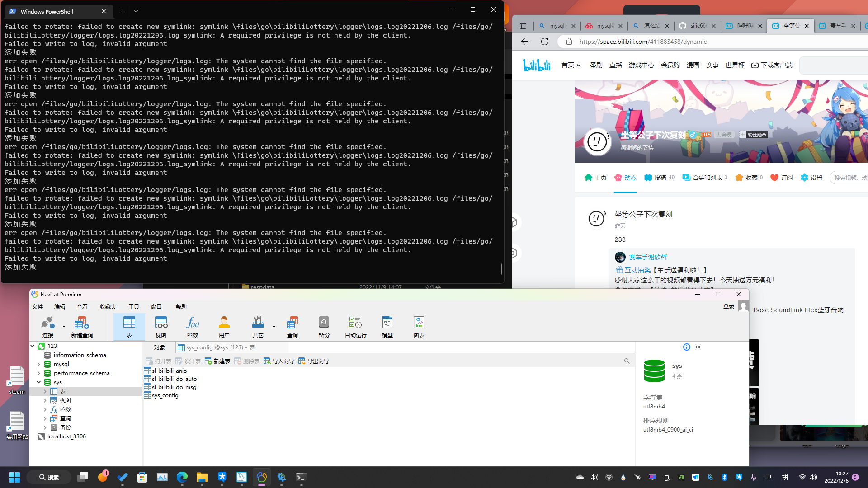
Task: Click the search icon in Navicat object list
Action: (x=627, y=361)
